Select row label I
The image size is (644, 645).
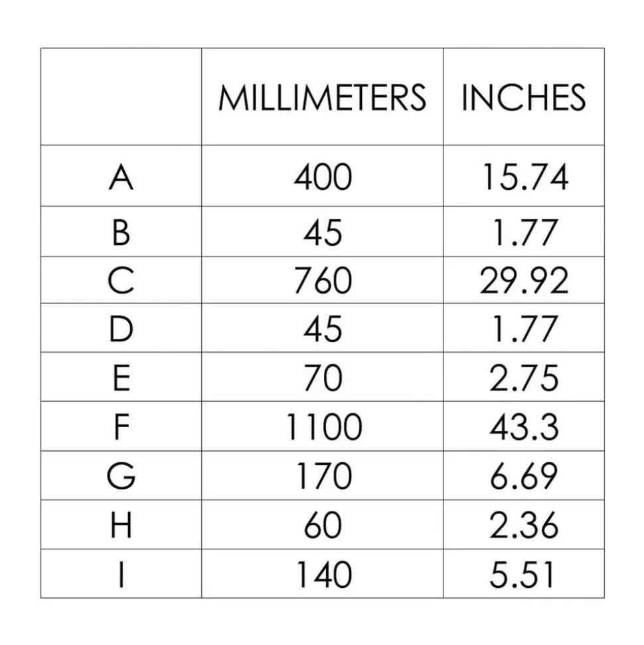121,574
